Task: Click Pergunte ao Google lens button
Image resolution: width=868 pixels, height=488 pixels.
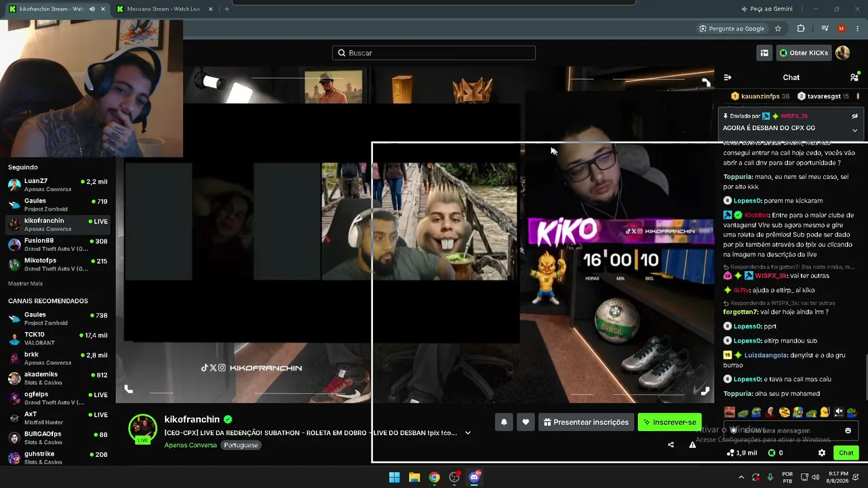Action: click(x=732, y=28)
